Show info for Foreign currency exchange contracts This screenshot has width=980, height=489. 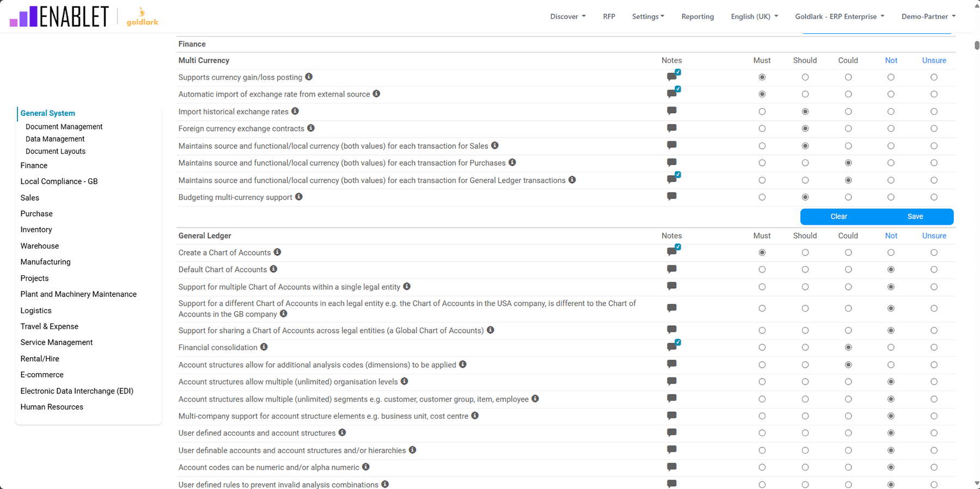311,128
